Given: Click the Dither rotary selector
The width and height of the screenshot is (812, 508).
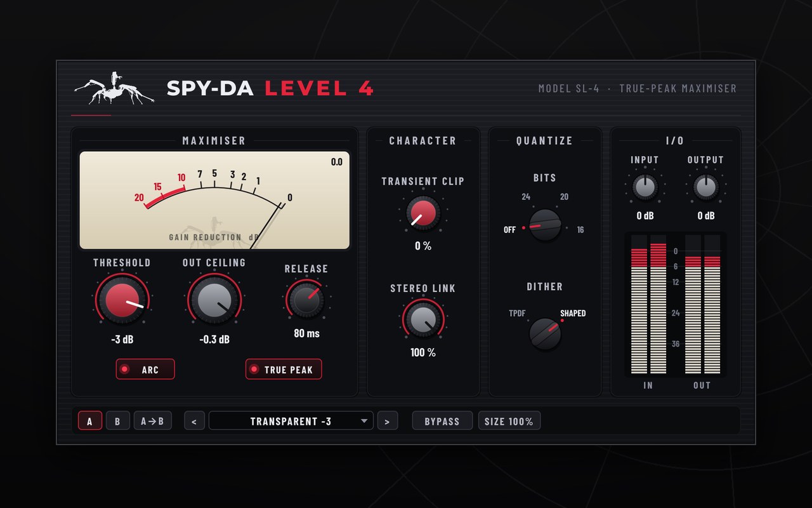Looking at the screenshot, I should [545, 333].
